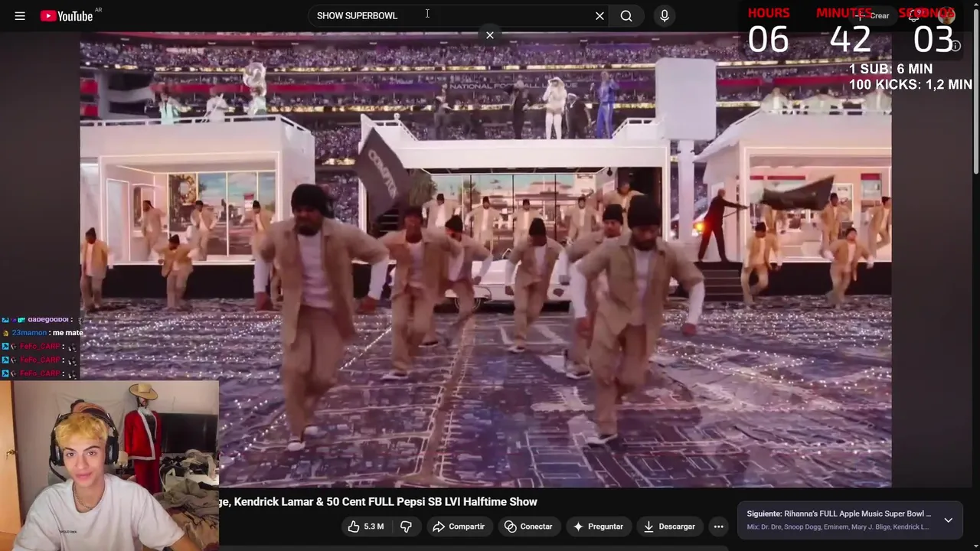
Task: Dislike the video with the thumbs-down
Action: (406, 527)
